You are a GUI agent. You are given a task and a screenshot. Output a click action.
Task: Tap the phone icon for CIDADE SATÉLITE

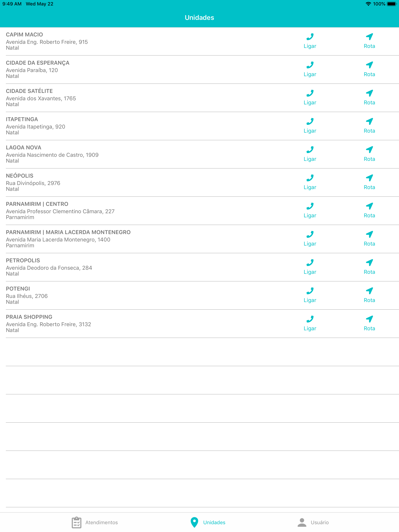(310, 93)
